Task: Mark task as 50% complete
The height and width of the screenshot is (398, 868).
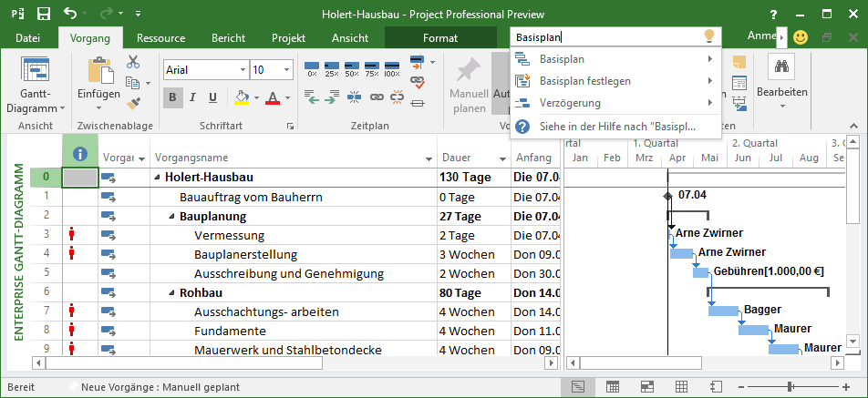Action: pos(352,69)
